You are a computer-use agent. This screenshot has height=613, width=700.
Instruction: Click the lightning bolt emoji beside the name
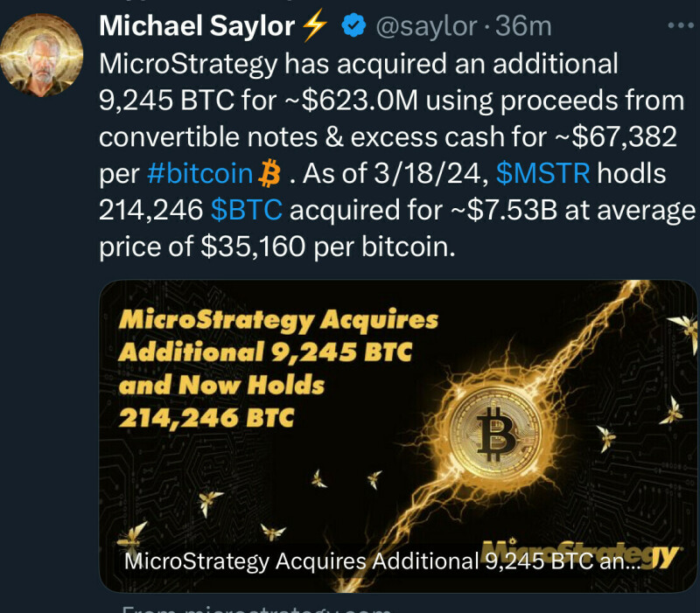click(313, 27)
